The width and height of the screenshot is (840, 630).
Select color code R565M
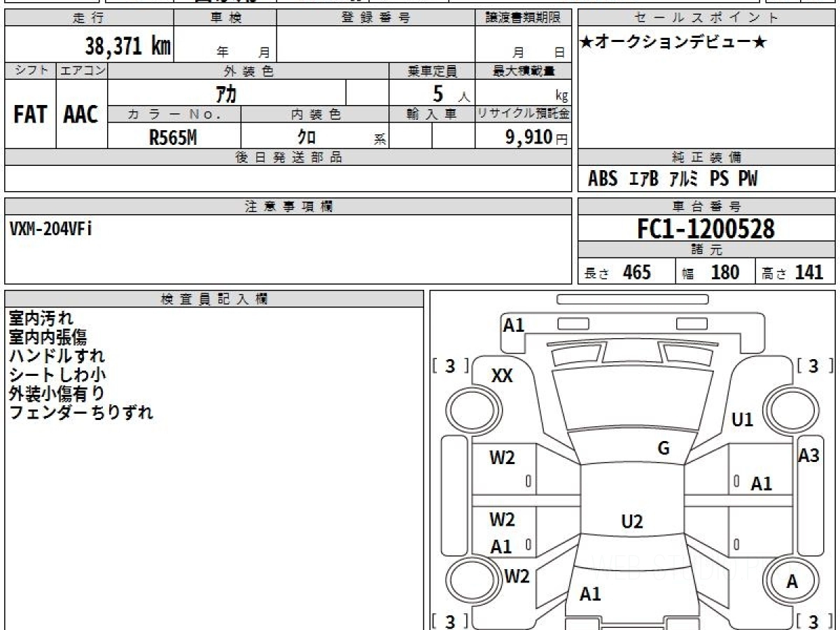pyautogui.click(x=174, y=137)
